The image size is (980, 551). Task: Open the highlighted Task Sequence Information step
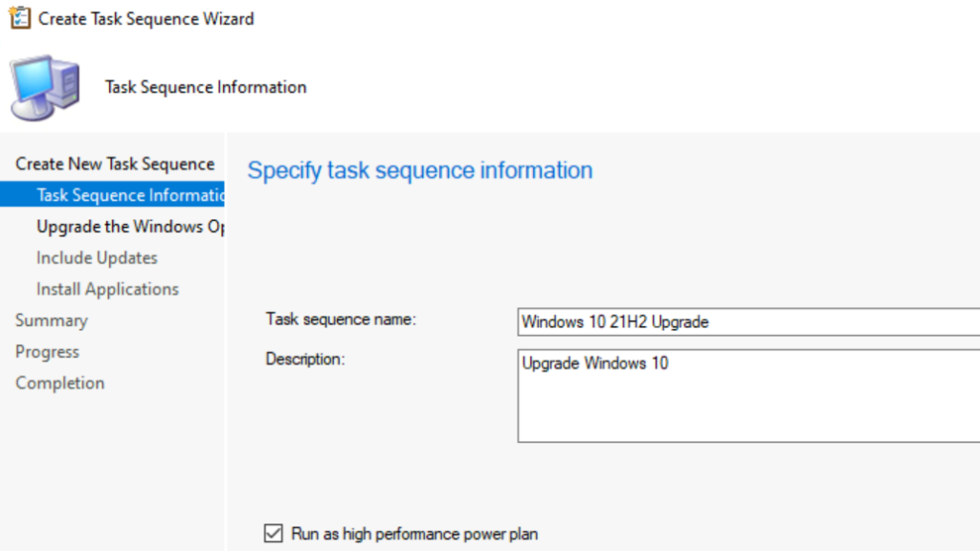129,195
